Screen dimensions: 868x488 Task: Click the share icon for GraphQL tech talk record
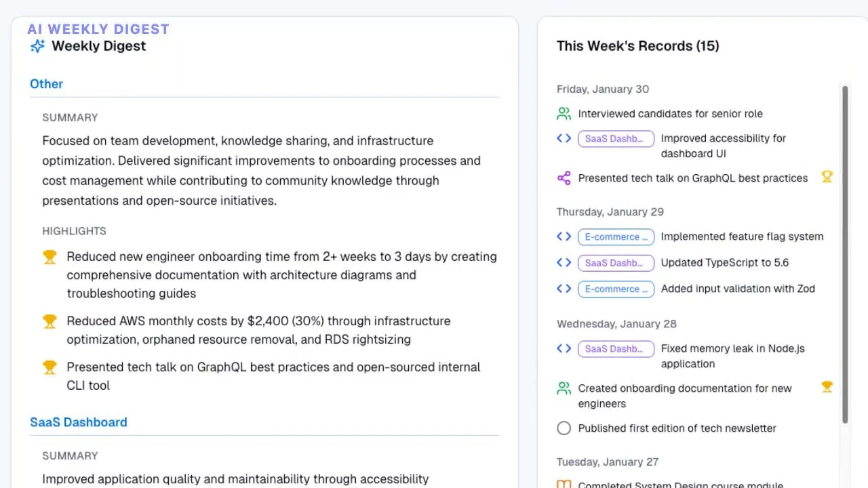pos(564,178)
